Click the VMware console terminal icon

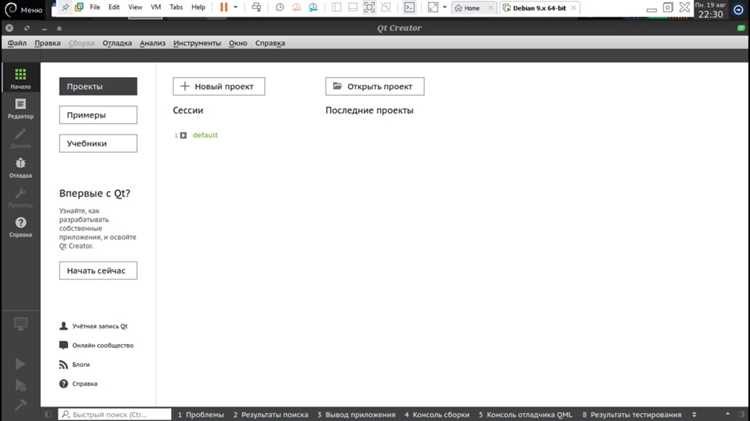pyautogui.click(x=409, y=7)
